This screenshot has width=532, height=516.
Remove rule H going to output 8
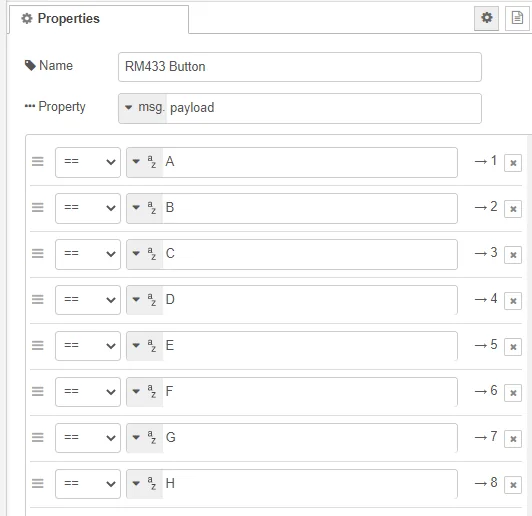tap(513, 485)
